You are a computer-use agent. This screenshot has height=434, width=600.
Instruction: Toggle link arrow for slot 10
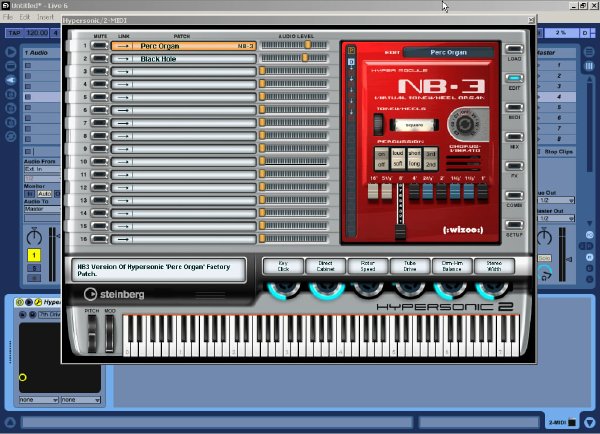(x=123, y=162)
